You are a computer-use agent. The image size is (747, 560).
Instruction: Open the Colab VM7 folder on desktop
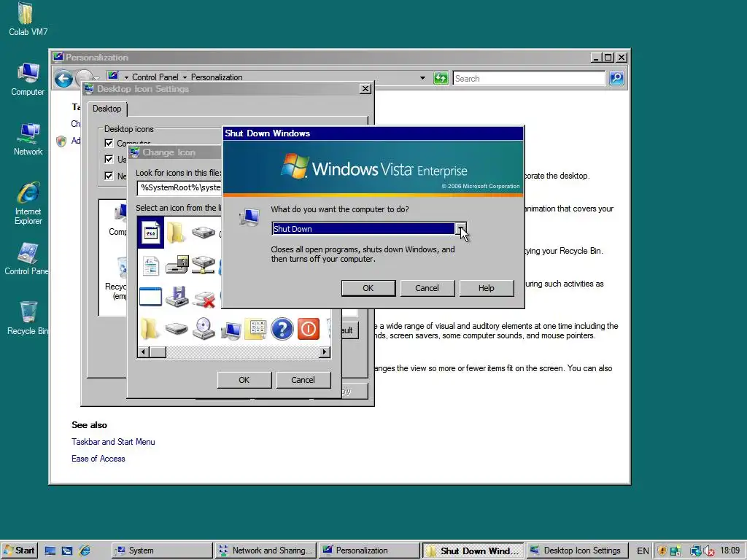(28, 19)
